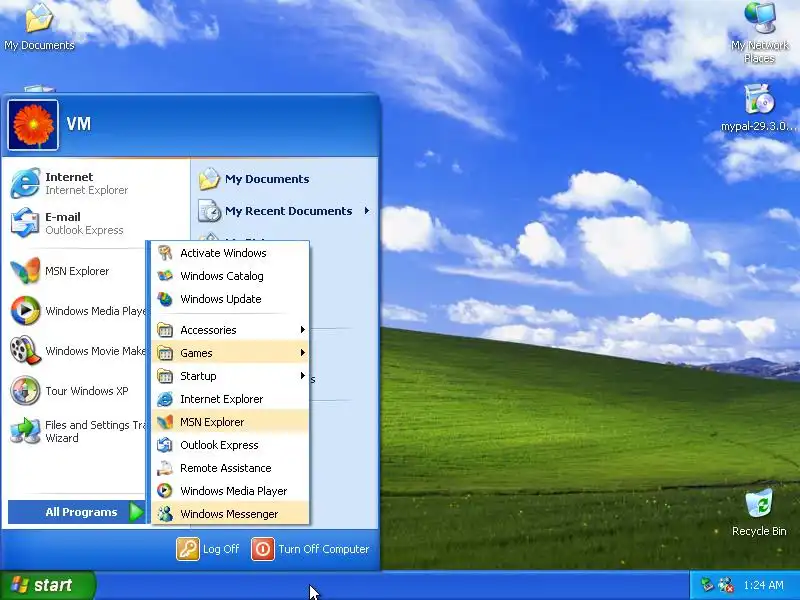Open the Startup folder entry
The width and height of the screenshot is (800, 600).
(x=230, y=376)
